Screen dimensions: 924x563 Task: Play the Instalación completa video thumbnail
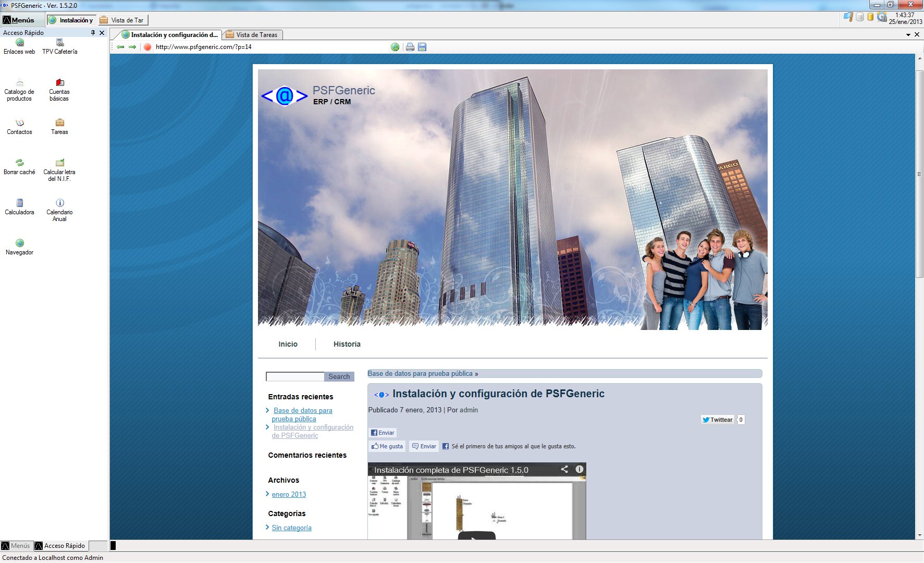[x=477, y=535]
